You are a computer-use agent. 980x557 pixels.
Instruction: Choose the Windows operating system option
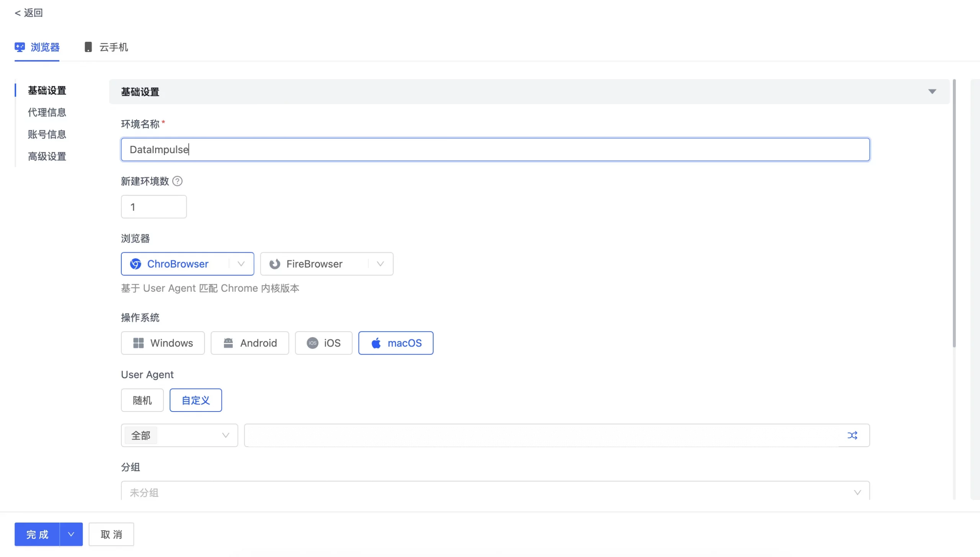[x=163, y=343]
